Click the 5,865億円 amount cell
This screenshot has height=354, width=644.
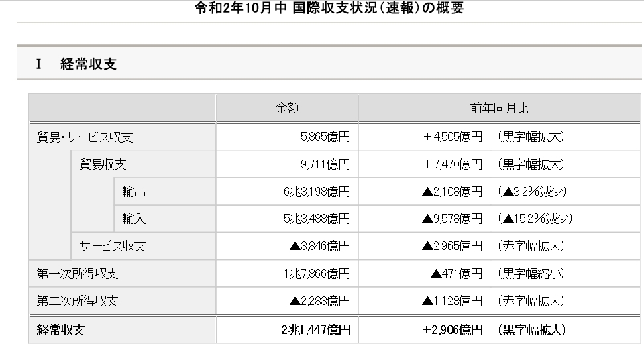tap(325, 137)
